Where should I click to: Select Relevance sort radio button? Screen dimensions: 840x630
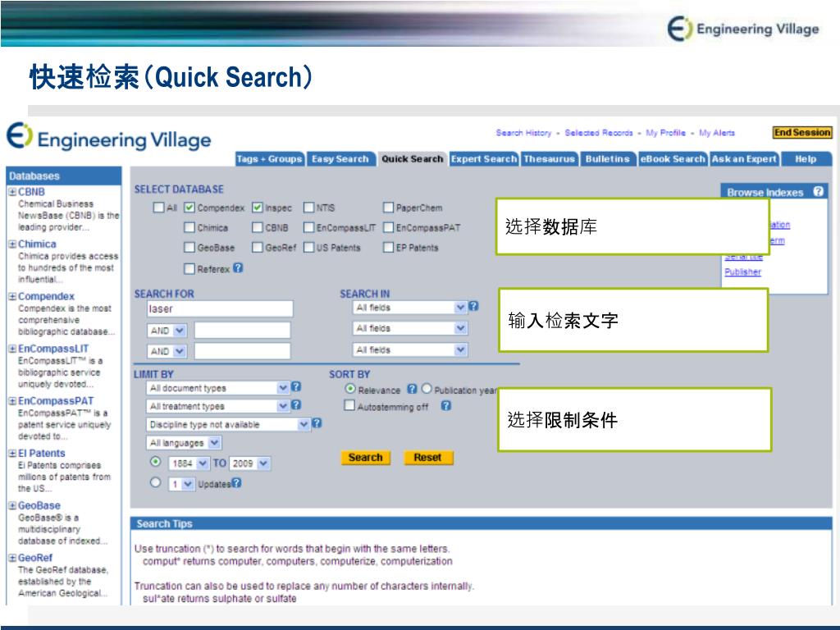(350, 388)
